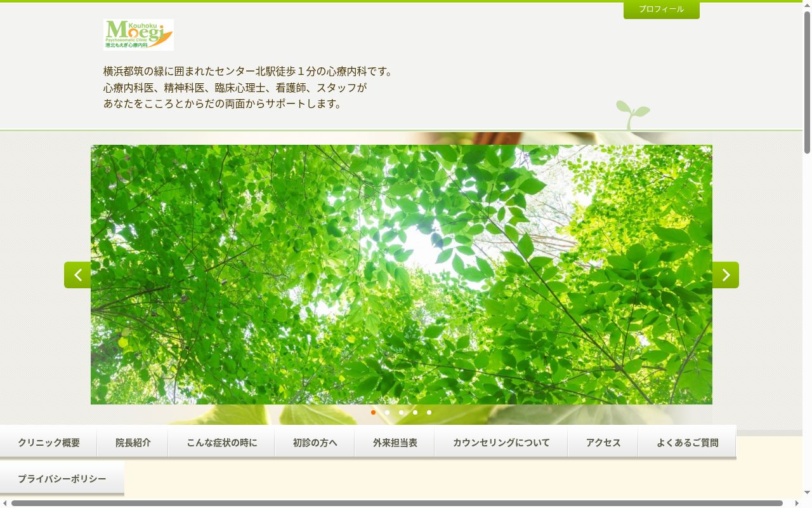Image resolution: width=812 pixels, height=508 pixels.
Task: Select the fifth slide dot
Action: (x=429, y=412)
